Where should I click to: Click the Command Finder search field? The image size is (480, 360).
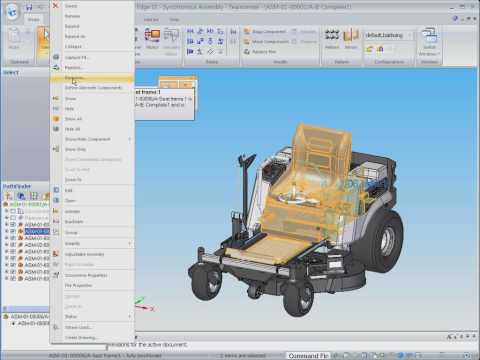tap(308, 356)
